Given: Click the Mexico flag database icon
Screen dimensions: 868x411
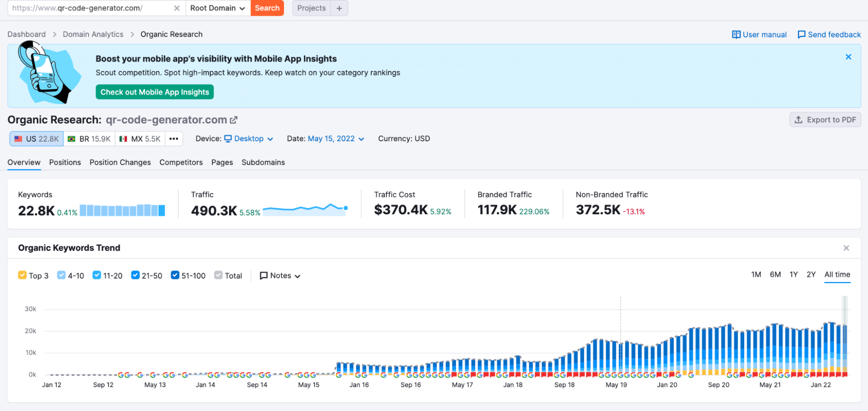Looking at the screenshot, I should [123, 139].
